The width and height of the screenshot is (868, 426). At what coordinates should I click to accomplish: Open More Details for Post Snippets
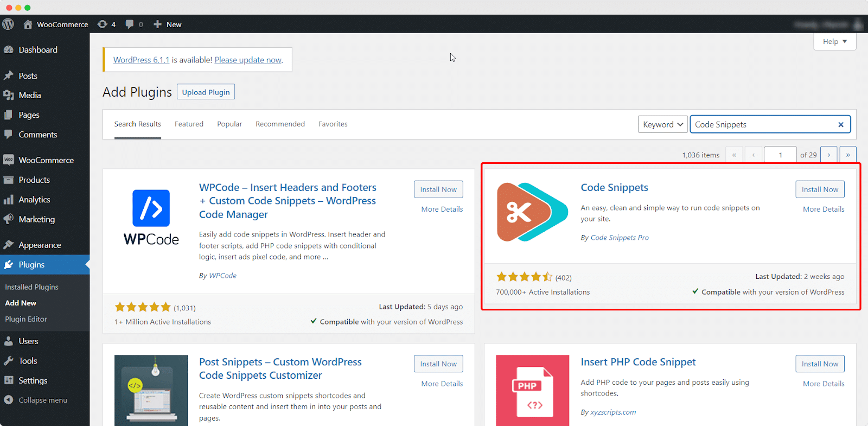click(x=442, y=383)
